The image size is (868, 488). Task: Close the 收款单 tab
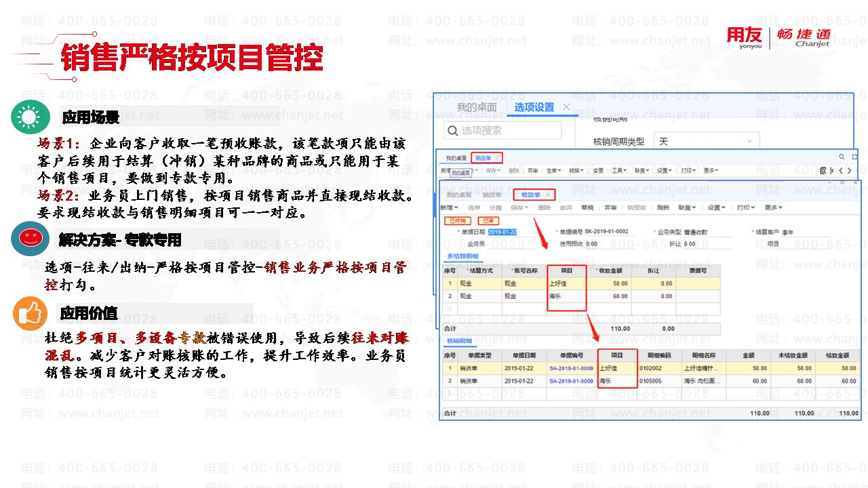tap(548, 195)
